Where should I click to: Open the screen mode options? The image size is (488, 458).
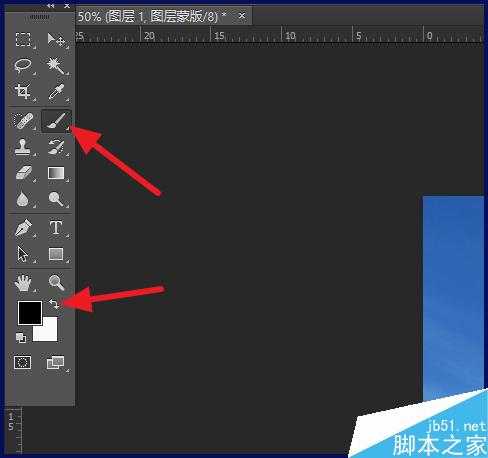55,362
